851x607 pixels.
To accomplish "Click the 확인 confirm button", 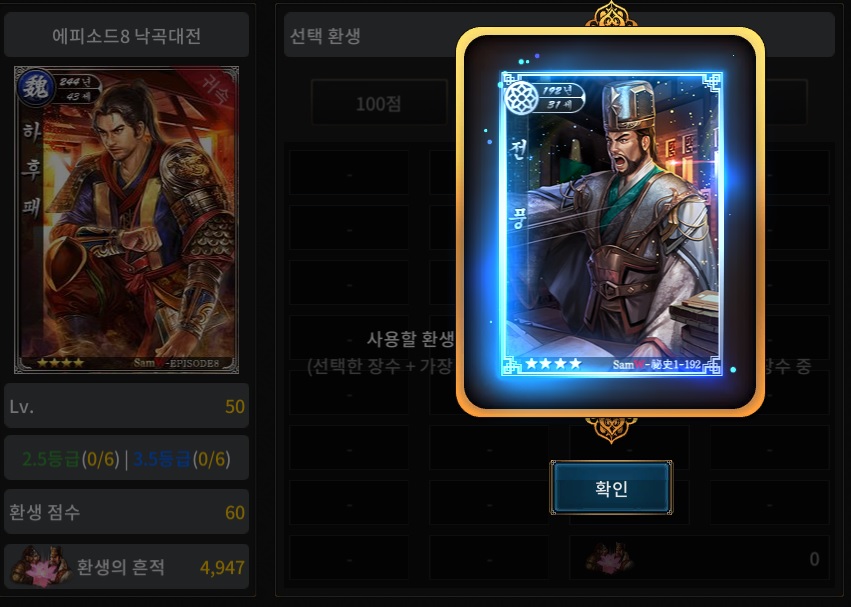I will 611,487.
